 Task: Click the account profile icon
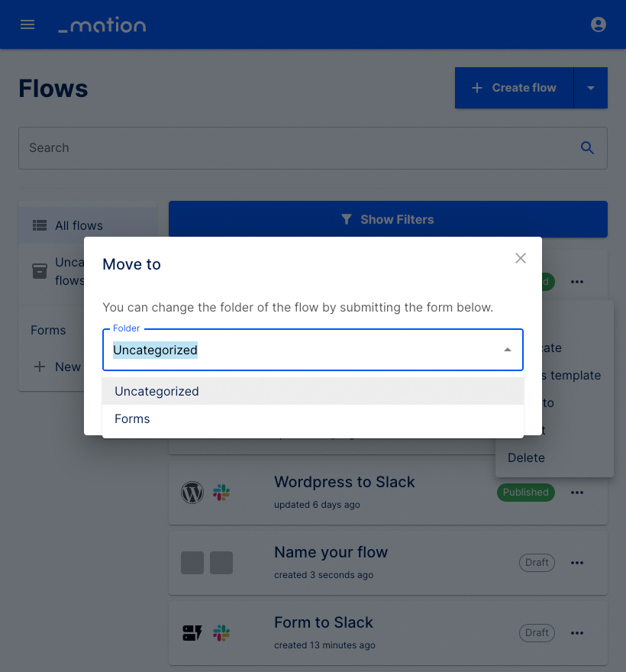[x=599, y=24]
